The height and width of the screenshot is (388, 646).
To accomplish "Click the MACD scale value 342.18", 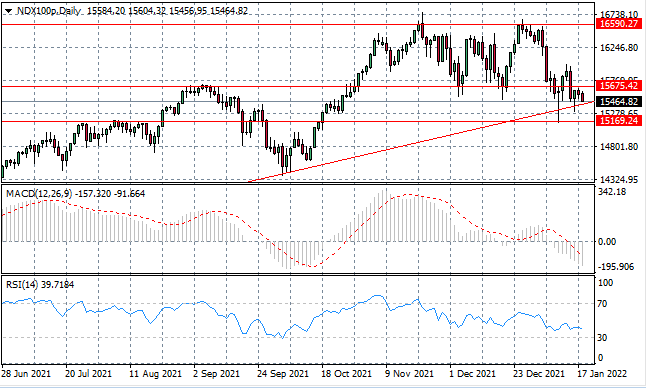I will coord(612,192).
